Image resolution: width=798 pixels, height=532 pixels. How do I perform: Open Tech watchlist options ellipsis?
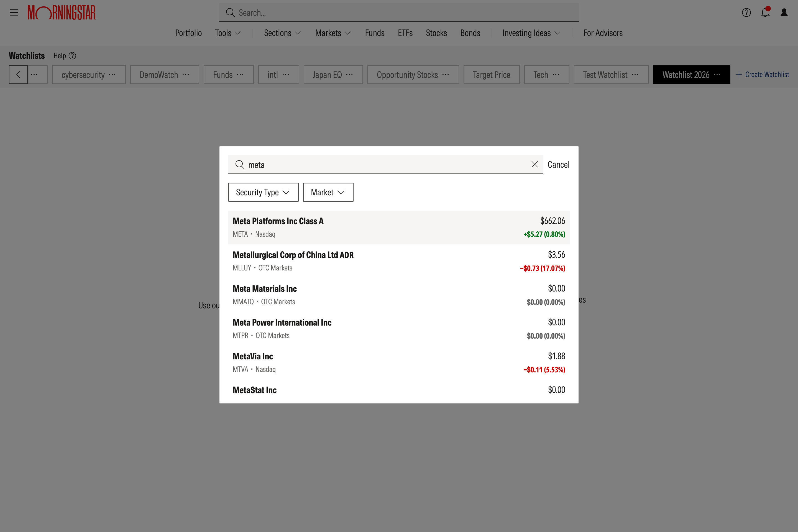[556, 75]
